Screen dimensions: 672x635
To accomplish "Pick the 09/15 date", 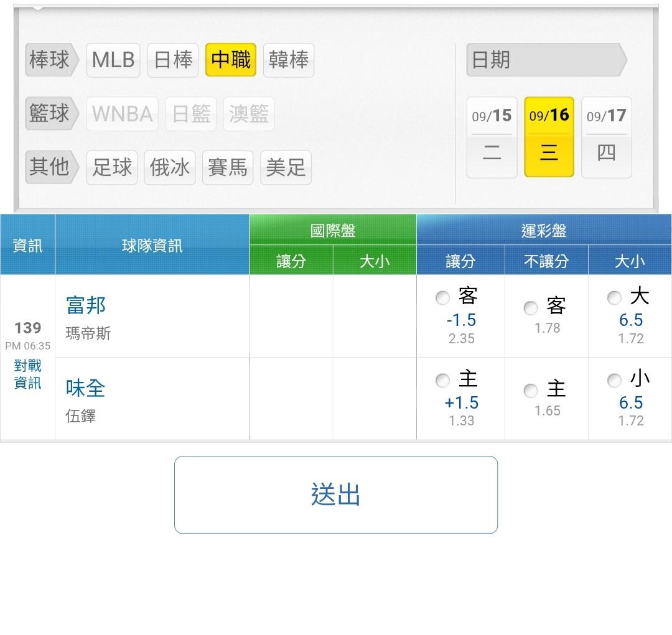I will [492, 137].
